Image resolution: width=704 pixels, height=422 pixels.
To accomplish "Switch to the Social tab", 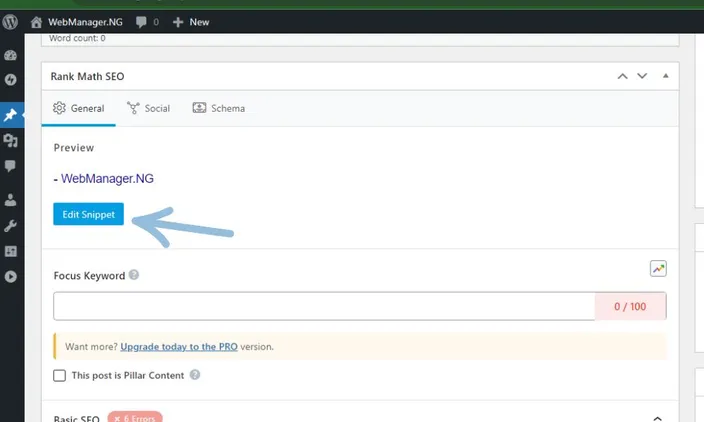I will [x=149, y=108].
